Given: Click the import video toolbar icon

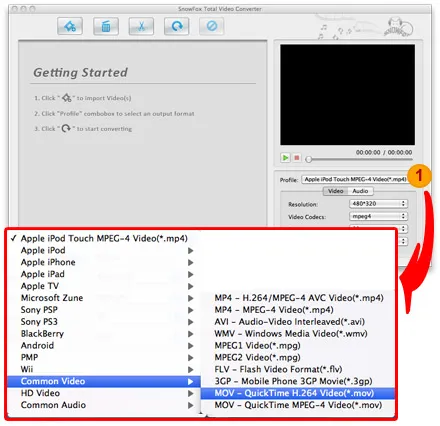Looking at the screenshot, I should [x=70, y=26].
